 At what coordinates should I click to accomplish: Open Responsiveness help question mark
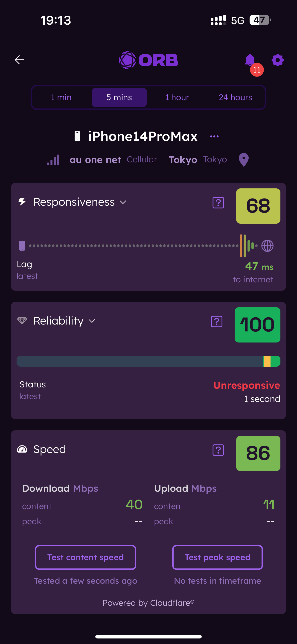218,202
